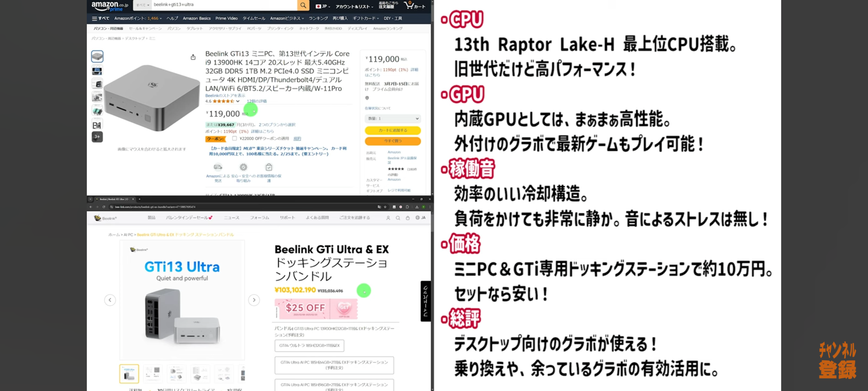This screenshot has width=868, height=391.
Task: Open アカウント&リスト dropdown
Action: (x=354, y=6)
